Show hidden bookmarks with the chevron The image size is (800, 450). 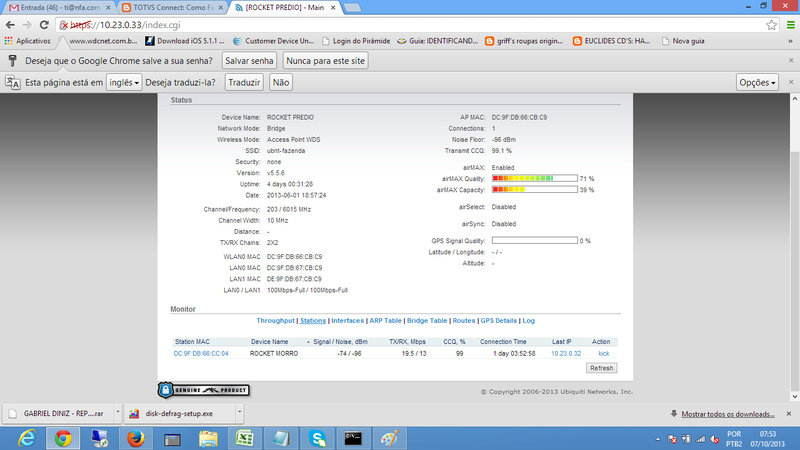790,41
